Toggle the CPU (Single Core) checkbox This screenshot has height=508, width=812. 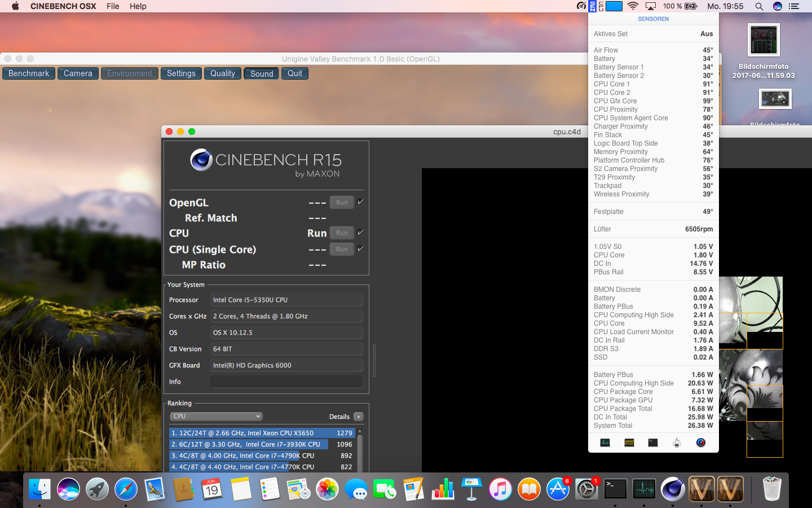(361, 248)
